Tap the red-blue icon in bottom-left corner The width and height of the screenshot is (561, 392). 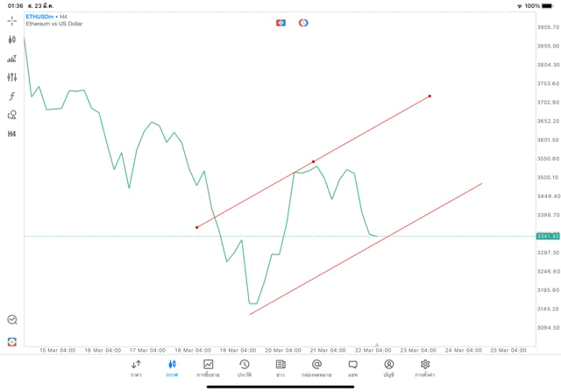(x=12, y=341)
